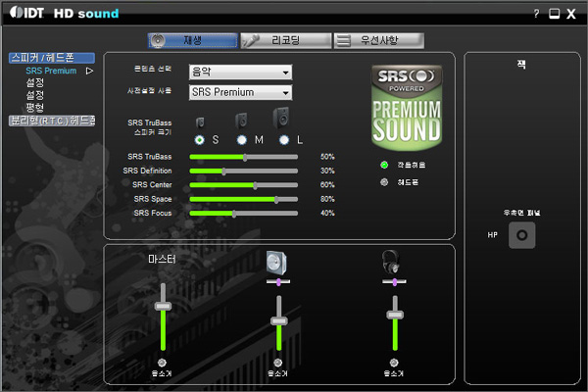Open help with the question mark icon

click(536, 14)
